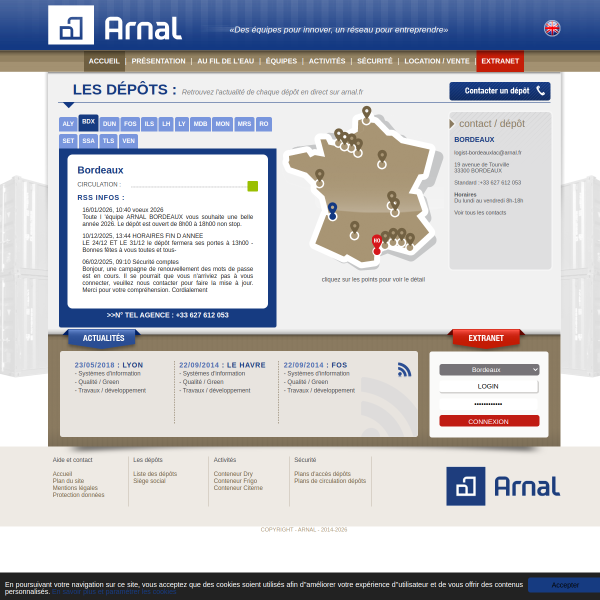Open the ACTIVITÉS menu
Image resolution: width=600 pixels, height=600 pixels.
[x=327, y=61]
